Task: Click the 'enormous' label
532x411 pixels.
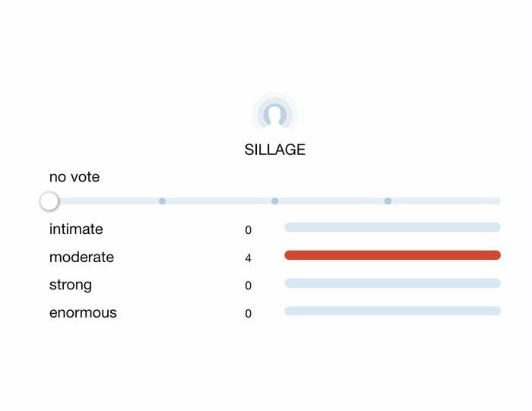Action: click(83, 313)
